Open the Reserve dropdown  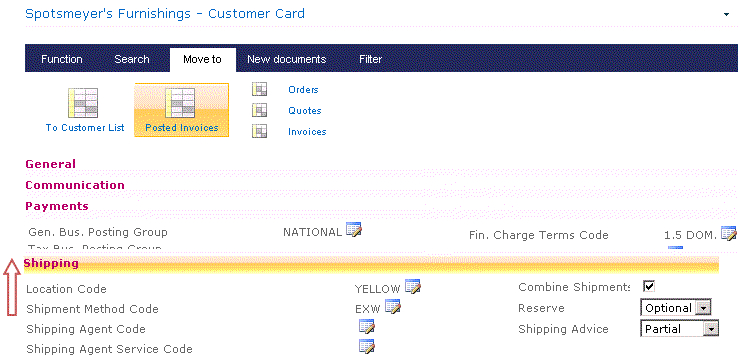[x=675, y=308]
